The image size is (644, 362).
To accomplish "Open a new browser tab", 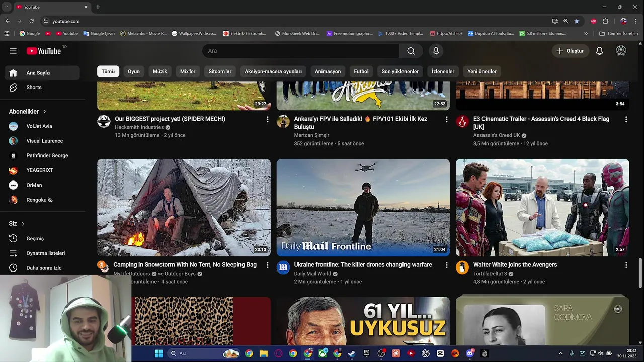I will click(98, 7).
